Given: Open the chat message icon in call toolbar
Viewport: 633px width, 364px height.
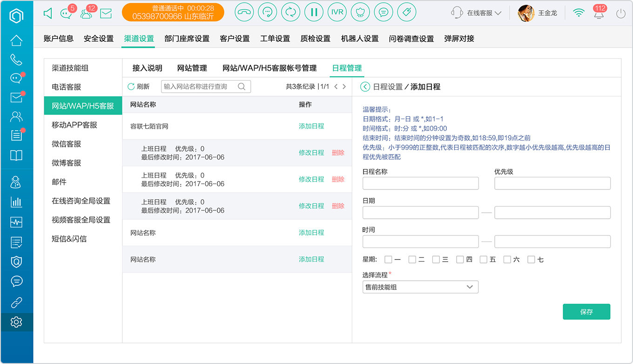Looking at the screenshot, I should pos(383,13).
